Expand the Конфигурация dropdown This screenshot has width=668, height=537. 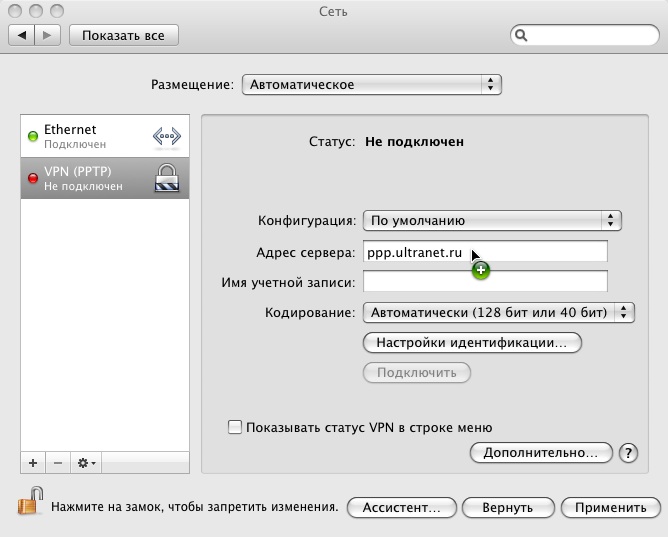coord(492,220)
